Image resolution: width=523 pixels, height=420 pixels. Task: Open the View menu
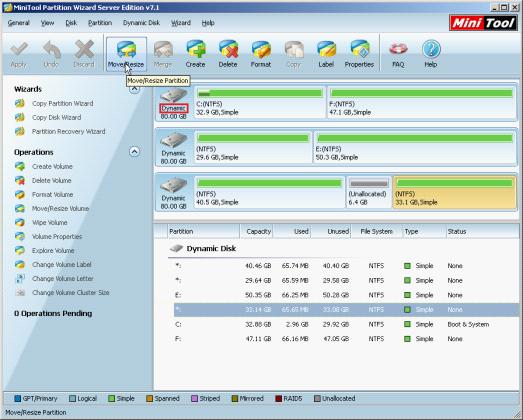[47, 23]
